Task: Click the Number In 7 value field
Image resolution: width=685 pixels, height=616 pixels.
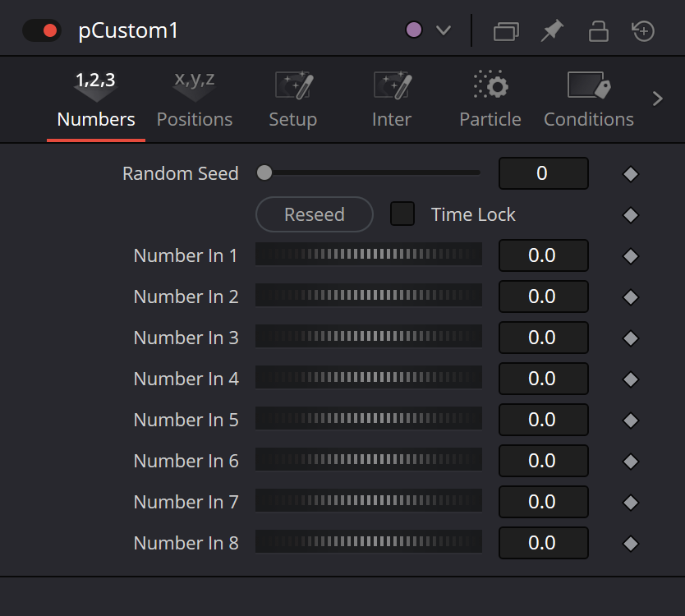Action: (544, 502)
